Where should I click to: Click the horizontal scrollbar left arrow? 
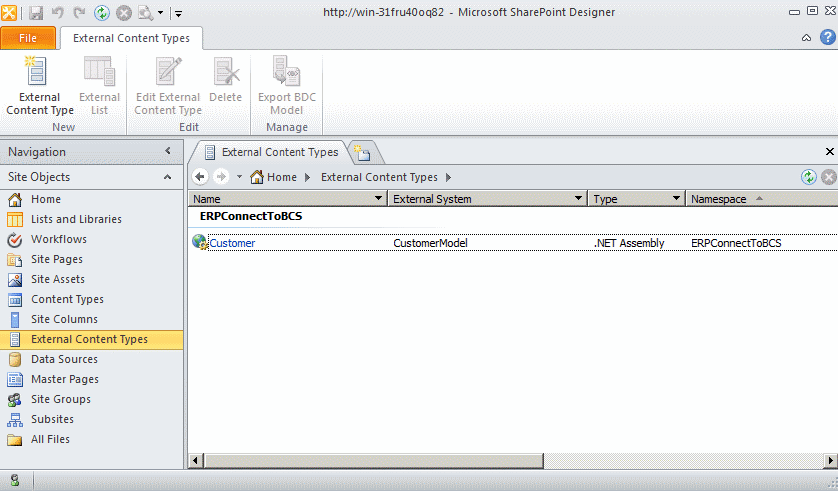pos(196,460)
